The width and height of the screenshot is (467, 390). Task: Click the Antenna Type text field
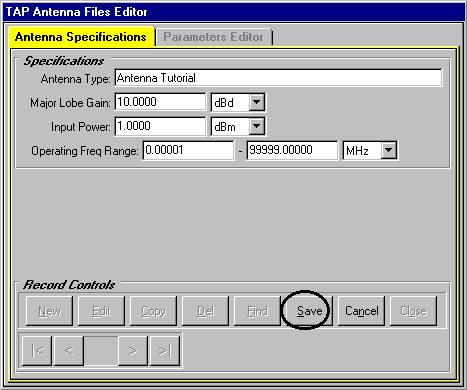point(278,78)
